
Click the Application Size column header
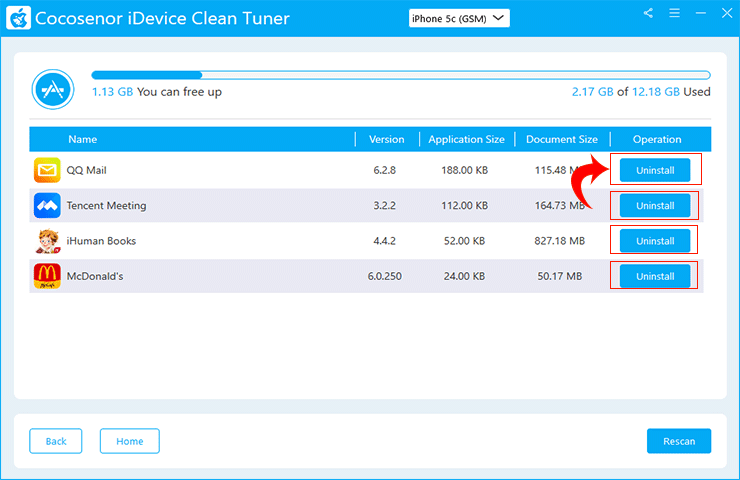point(466,139)
